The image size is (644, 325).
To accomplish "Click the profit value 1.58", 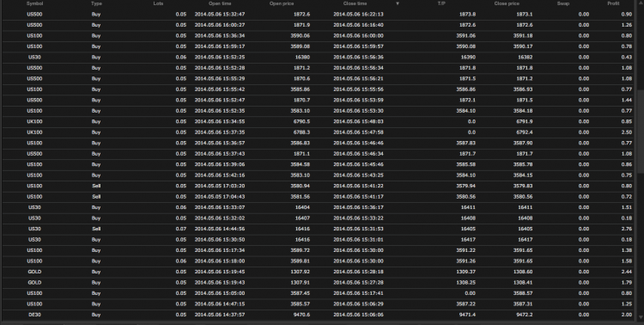I will click(626, 261).
